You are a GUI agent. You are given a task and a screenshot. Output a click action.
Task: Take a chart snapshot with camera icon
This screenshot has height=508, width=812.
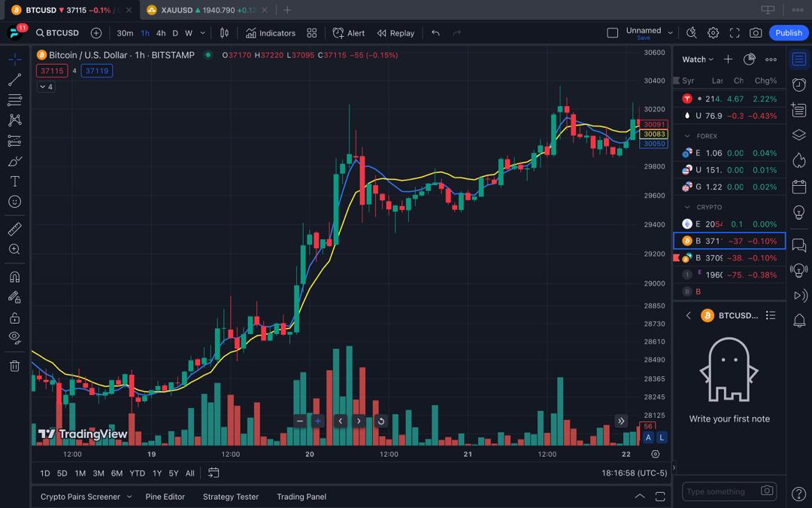[x=756, y=33]
